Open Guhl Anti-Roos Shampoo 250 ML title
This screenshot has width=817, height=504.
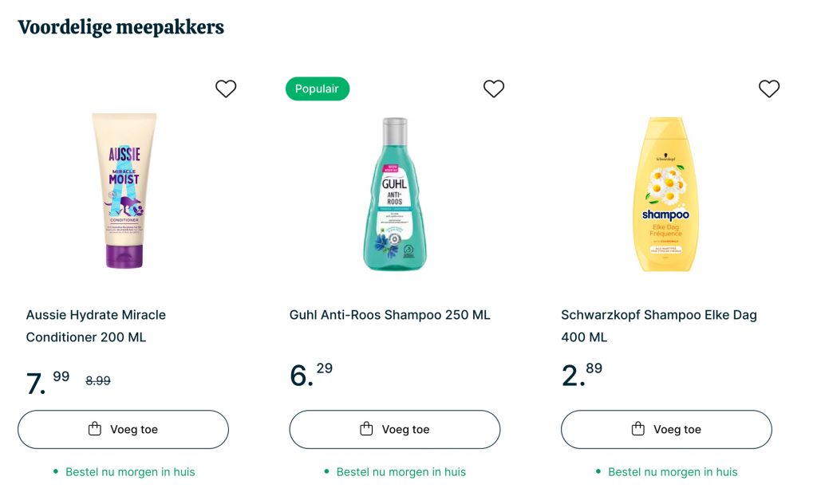click(389, 315)
